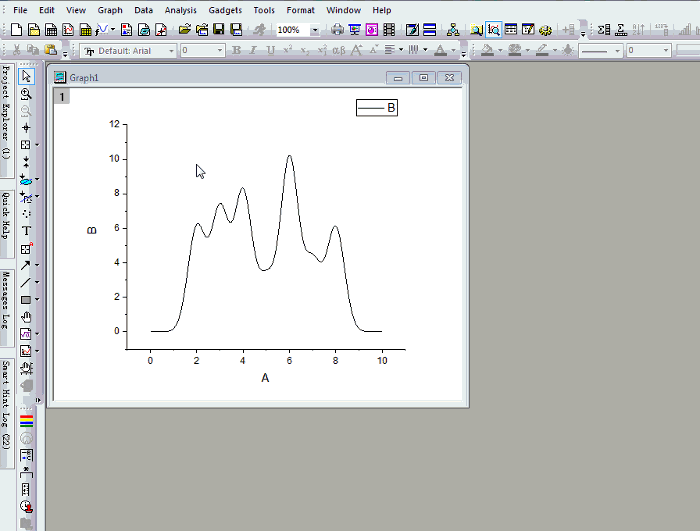Select the Text tool (T)
Screen dimensions: 700x531
26,230
